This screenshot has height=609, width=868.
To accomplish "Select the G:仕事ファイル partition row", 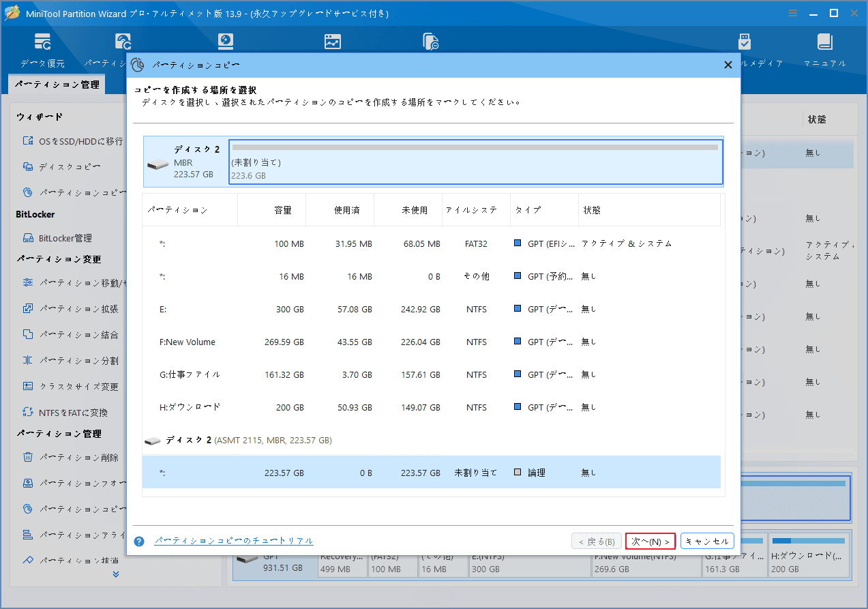I will (x=432, y=374).
